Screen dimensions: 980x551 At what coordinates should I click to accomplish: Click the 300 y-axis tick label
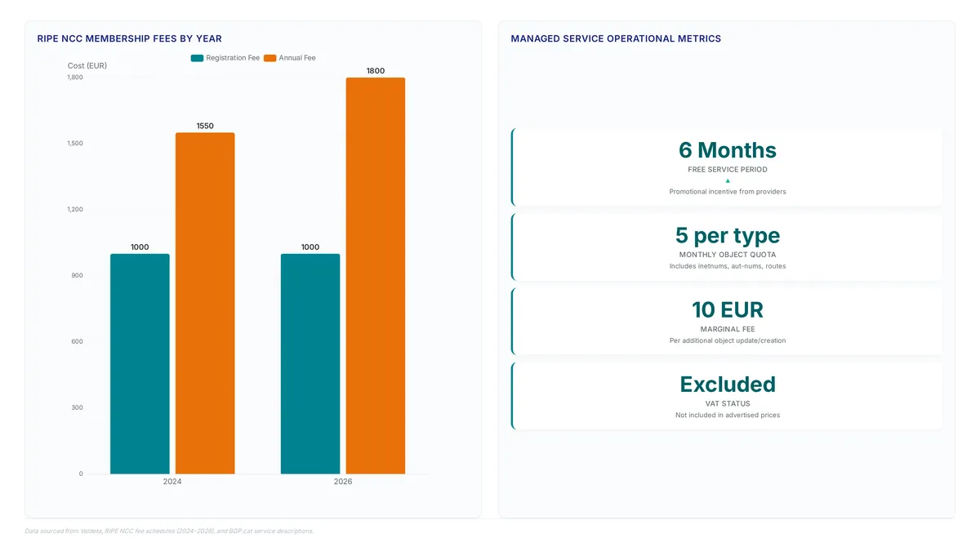[x=77, y=408]
